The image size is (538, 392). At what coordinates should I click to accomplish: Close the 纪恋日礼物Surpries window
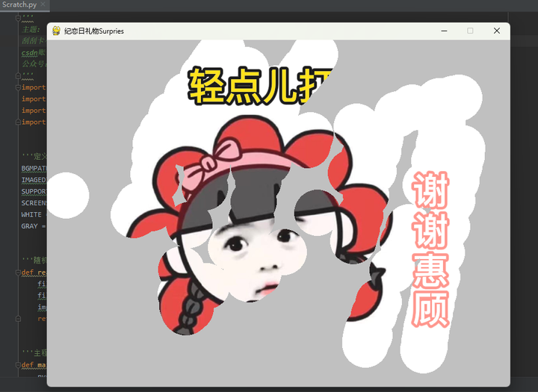pyautogui.click(x=496, y=31)
